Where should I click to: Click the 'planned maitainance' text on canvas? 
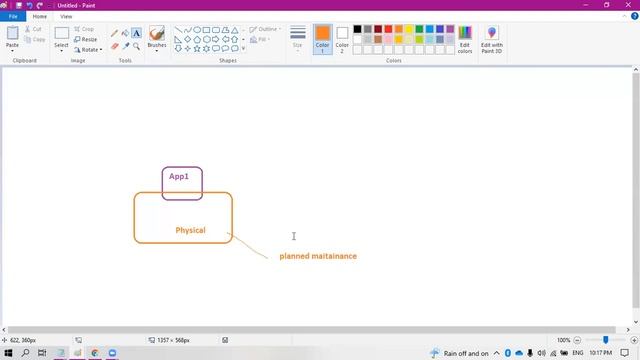(318, 256)
